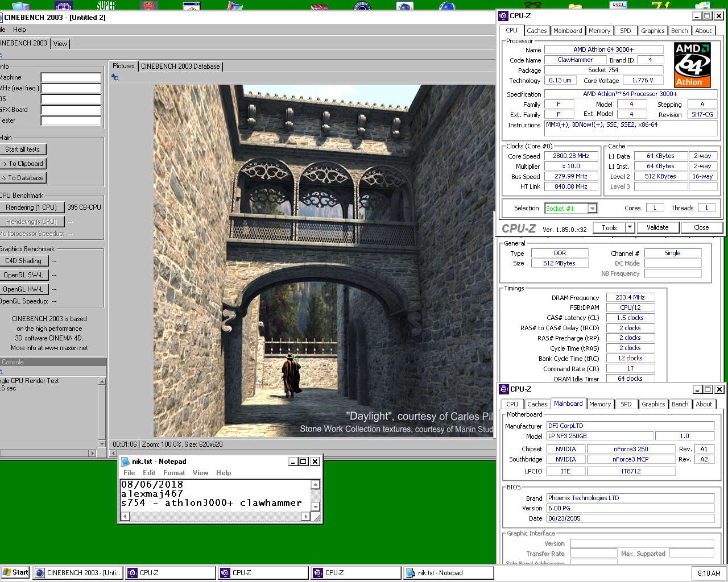Click the BIOS Date value 06/23/2005

[630, 518]
